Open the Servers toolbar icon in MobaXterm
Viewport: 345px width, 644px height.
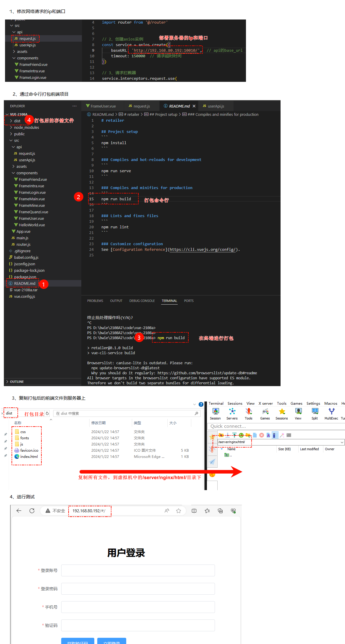pos(232,411)
